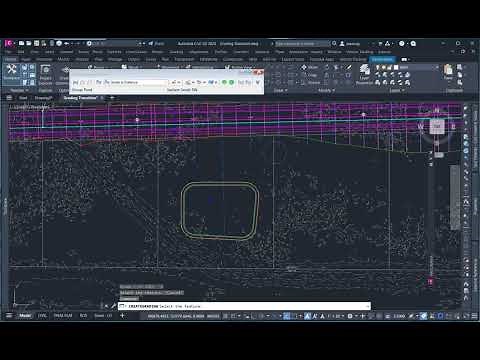Expand the Draw panel flyout

281,90
